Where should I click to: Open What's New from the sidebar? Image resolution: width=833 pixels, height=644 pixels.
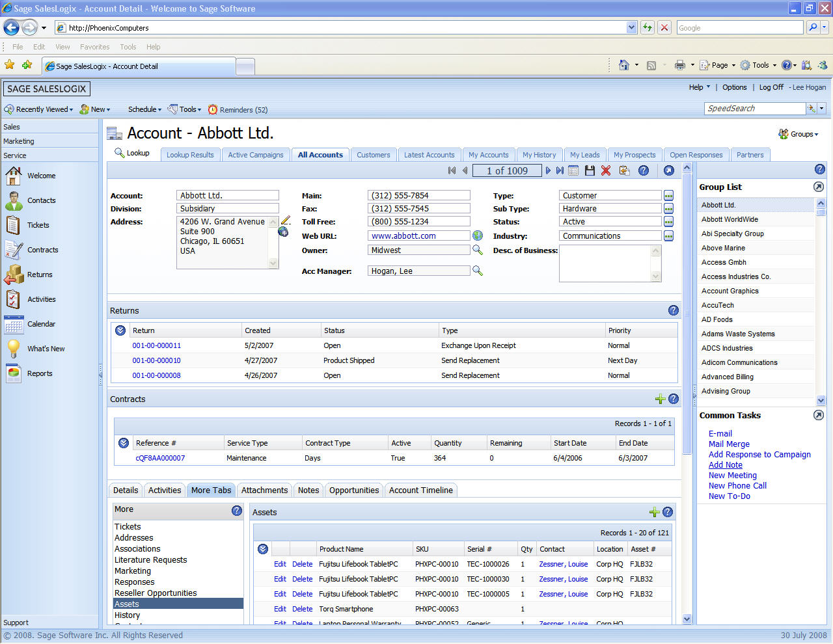[35, 349]
